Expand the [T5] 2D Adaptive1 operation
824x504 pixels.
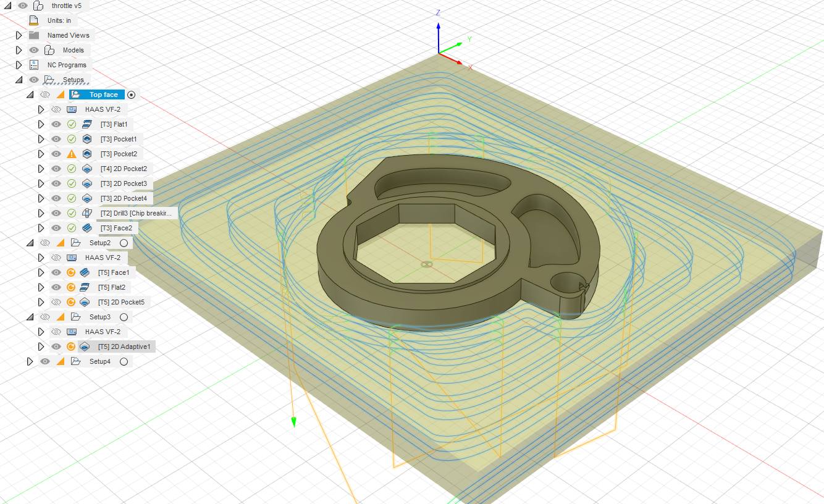tap(41, 346)
